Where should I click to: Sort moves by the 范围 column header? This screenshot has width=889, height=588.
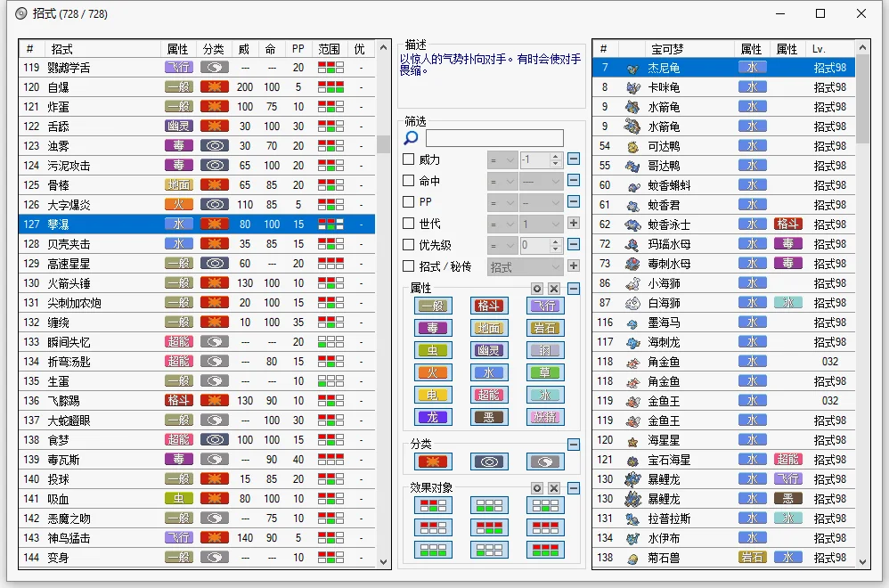click(x=329, y=49)
